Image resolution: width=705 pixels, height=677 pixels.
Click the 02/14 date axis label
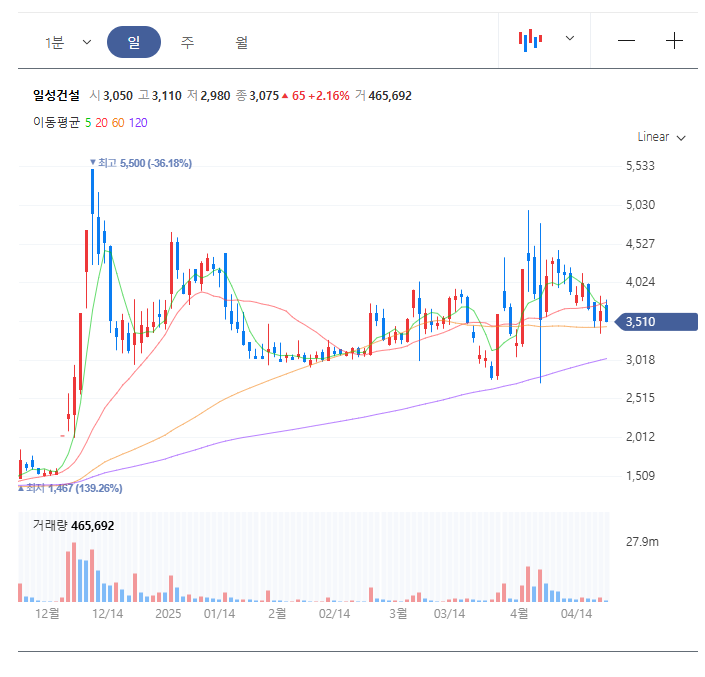point(335,614)
